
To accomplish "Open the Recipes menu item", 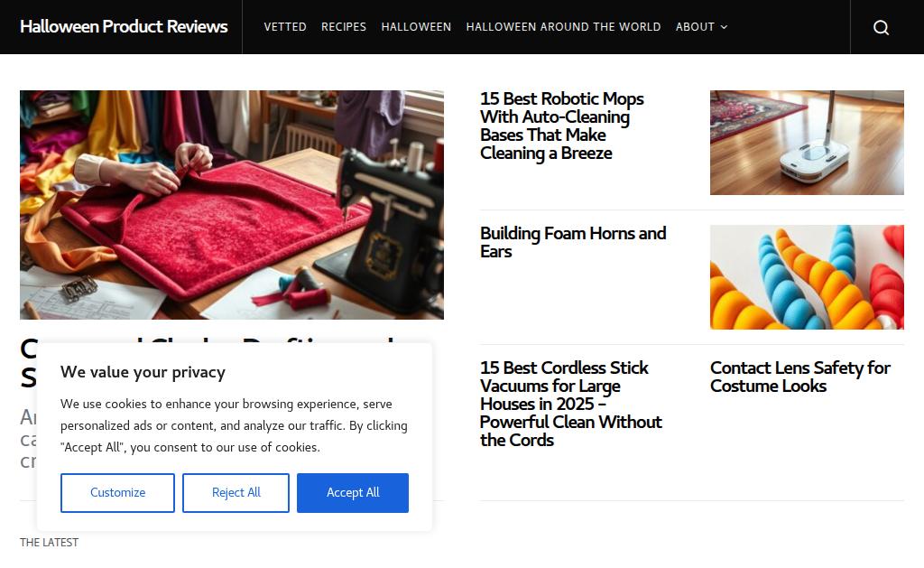I will [x=344, y=27].
